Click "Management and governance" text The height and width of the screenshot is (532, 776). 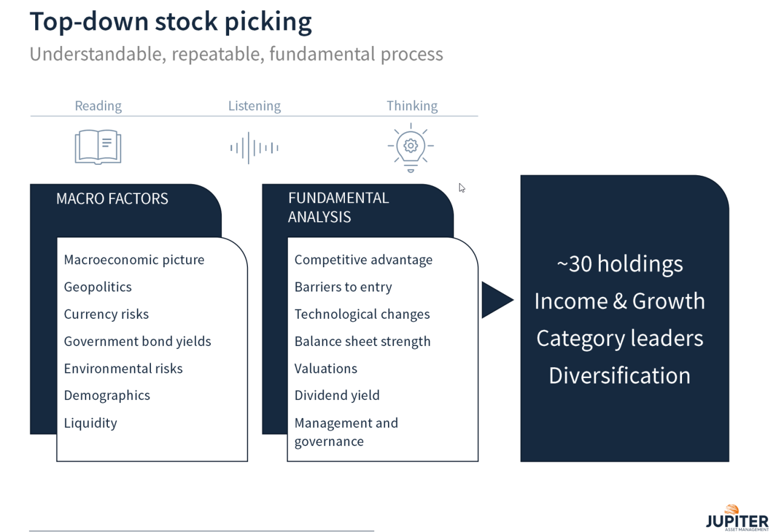346,432
